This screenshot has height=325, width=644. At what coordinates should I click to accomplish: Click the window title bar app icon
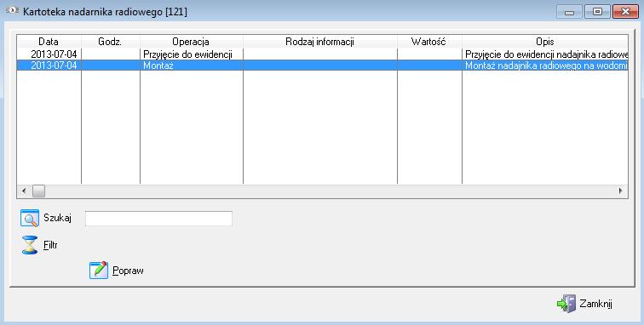pos(12,11)
